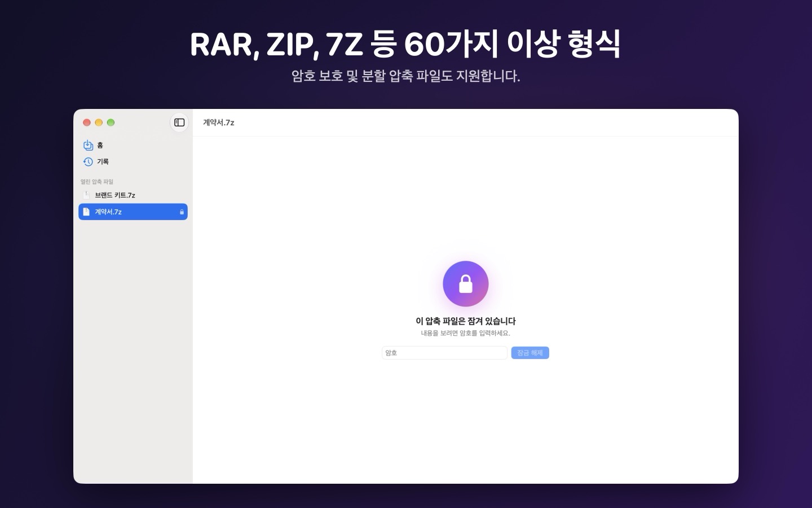Click the 열린 압축 파일 section header

pyautogui.click(x=97, y=182)
